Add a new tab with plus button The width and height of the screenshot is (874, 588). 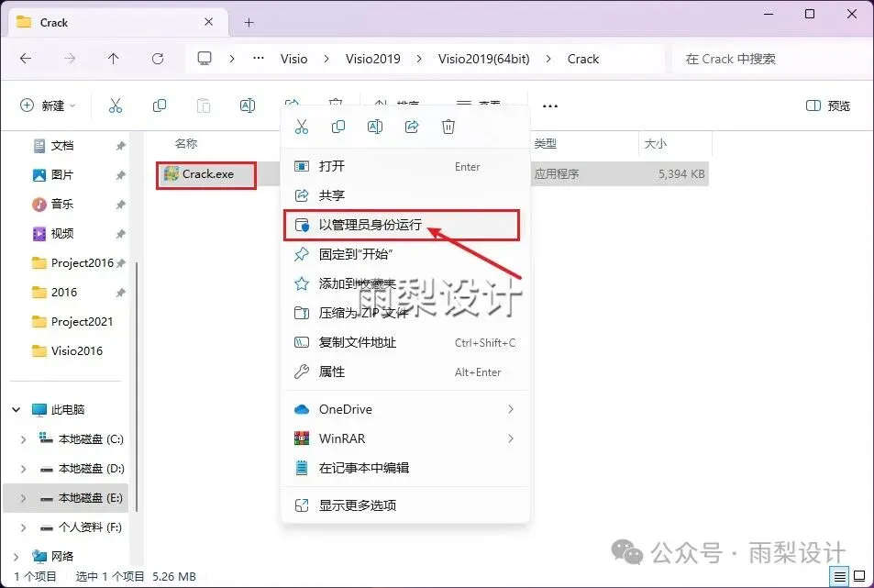click(249, 22)
